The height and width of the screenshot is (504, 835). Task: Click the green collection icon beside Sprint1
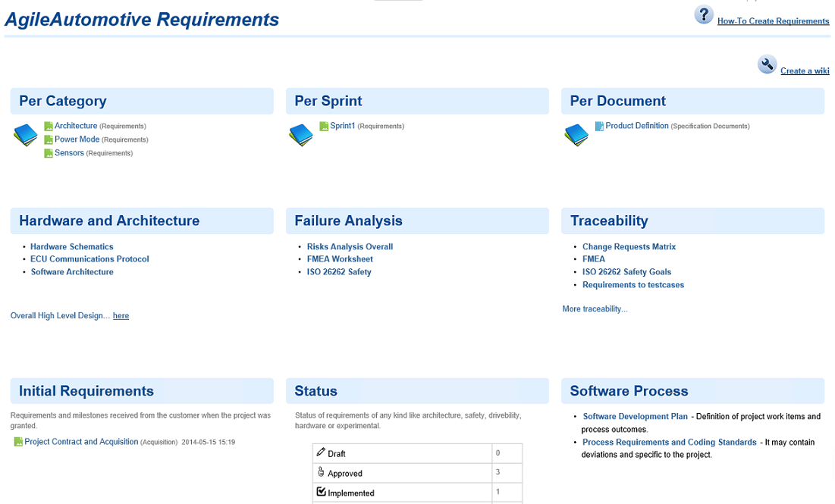[325, 125]
